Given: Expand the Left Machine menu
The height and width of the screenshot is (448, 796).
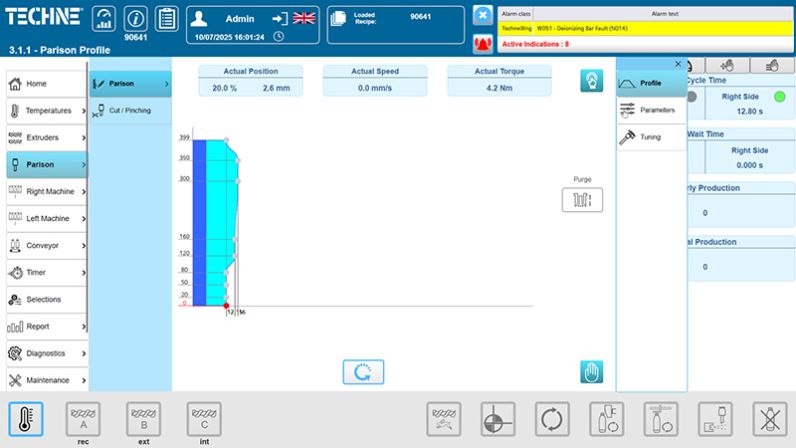Looking at the screenshot, I should (x=47, y=218).
